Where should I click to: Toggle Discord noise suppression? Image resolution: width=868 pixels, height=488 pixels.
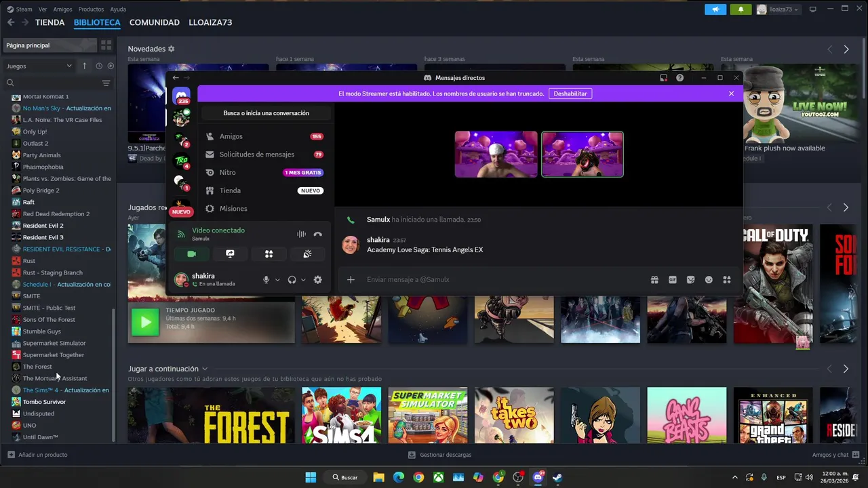point(301,235)
